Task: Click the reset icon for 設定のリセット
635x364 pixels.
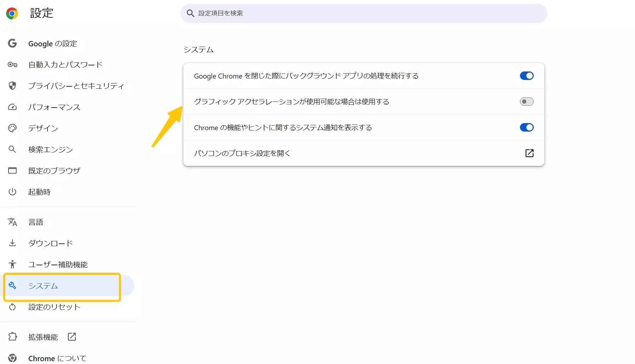Action: pos(12,307)
